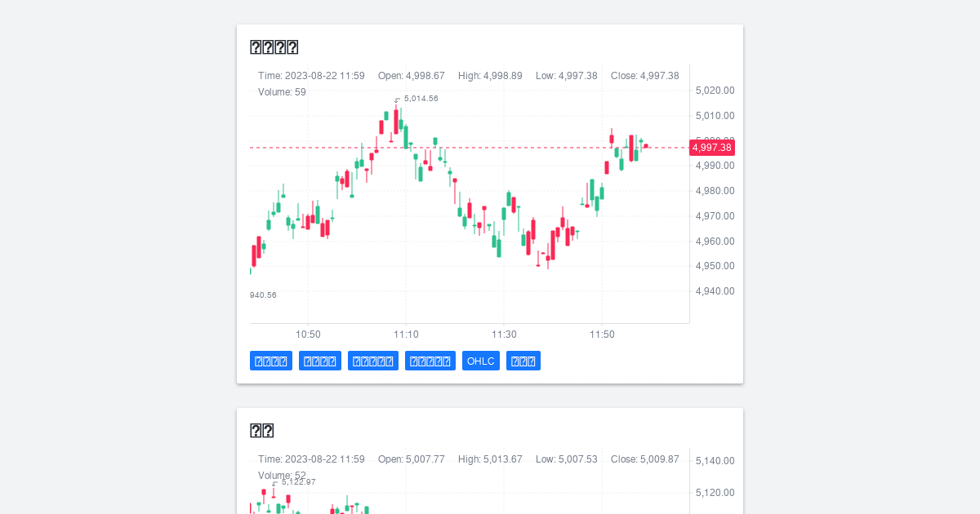Click 4,940.00 on the price axis
The width and height of the screenshot is (980, 514).
coord(715,291)
